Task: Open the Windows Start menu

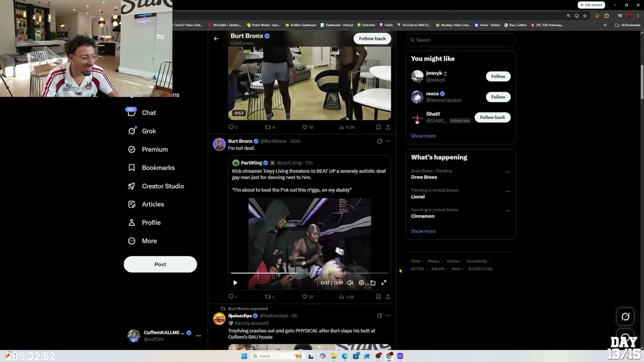Action: click(x=244, y=356)
